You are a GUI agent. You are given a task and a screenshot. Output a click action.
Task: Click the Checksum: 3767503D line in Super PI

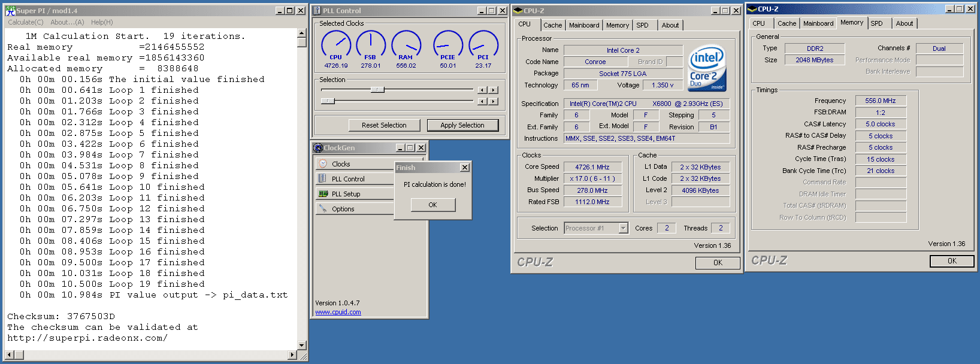61,316
